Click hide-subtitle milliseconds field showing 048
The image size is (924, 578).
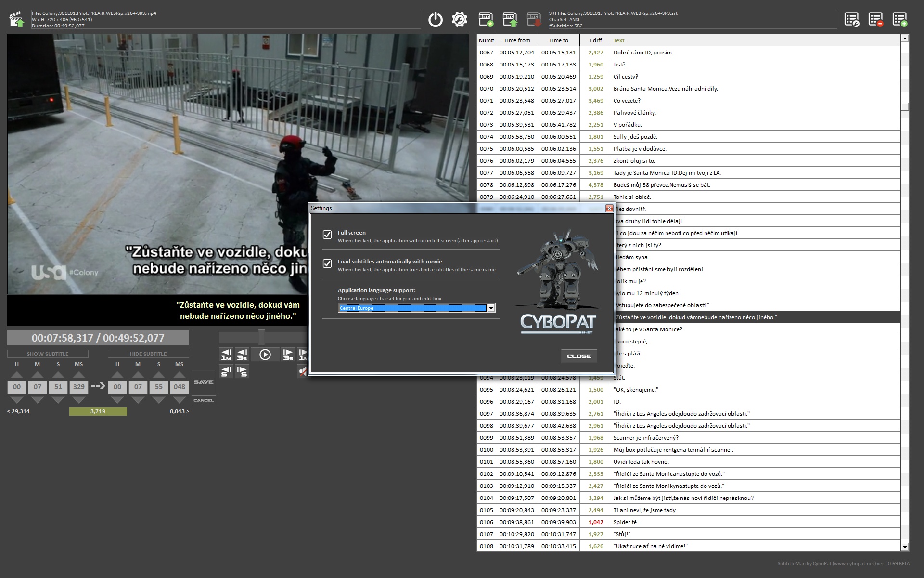180,387
